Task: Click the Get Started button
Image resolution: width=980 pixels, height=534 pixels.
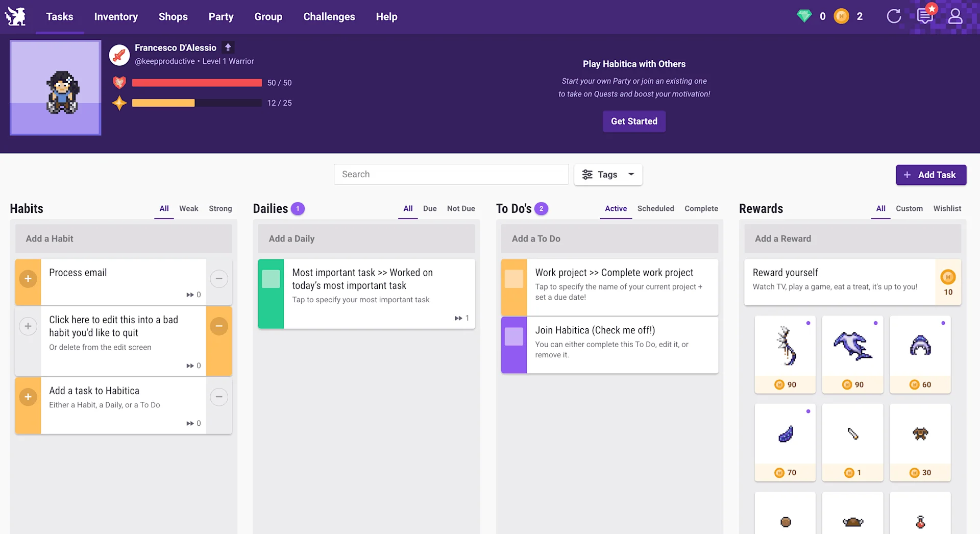Action: coord(634,122)
